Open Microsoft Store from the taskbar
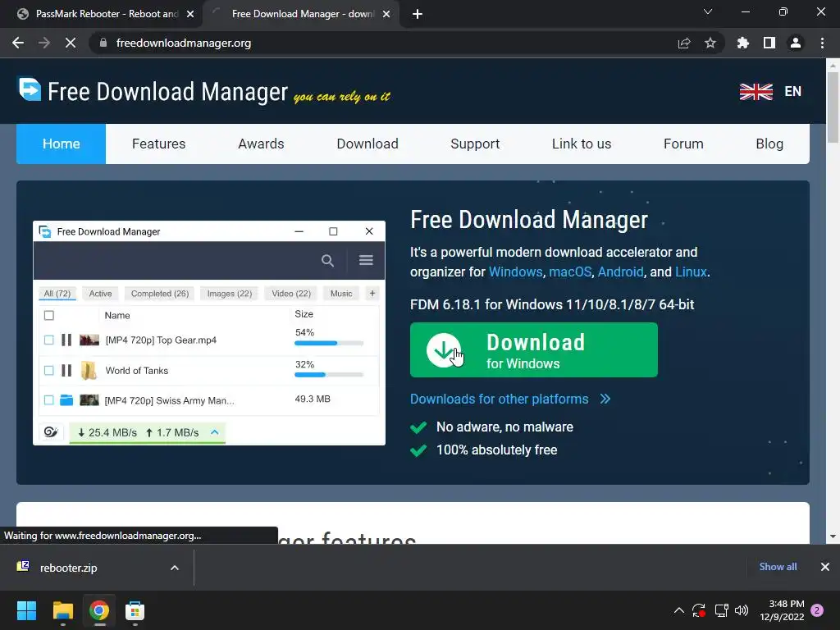 (135, 610)
